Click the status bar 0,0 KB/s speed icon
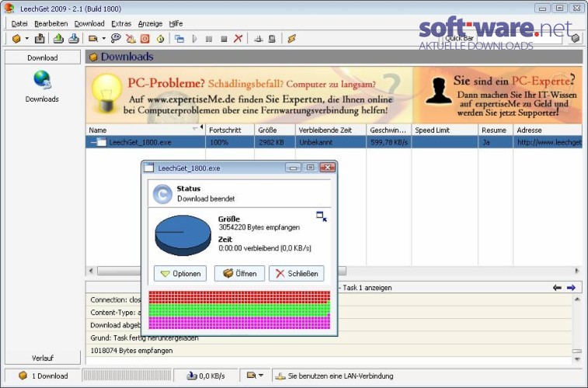The image size is (588, 388). coord(192,376)
